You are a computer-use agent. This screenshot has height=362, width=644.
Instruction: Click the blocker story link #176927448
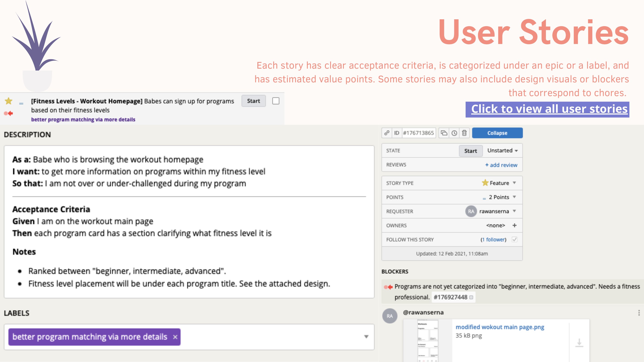tap(450, 297)
